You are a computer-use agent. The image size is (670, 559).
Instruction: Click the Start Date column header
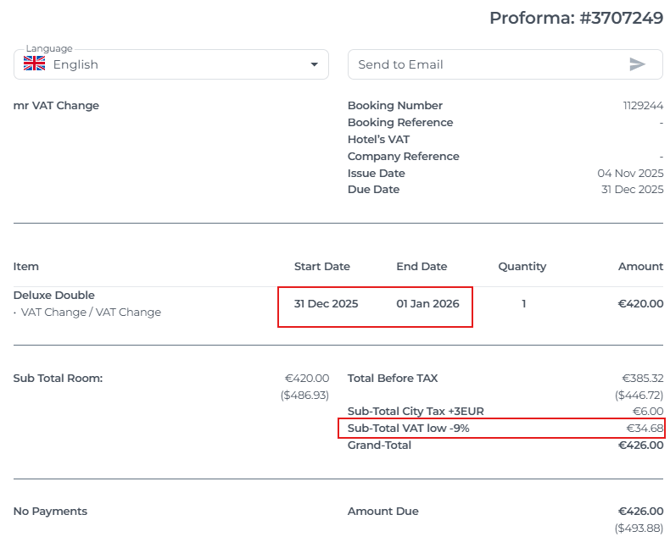322,266
